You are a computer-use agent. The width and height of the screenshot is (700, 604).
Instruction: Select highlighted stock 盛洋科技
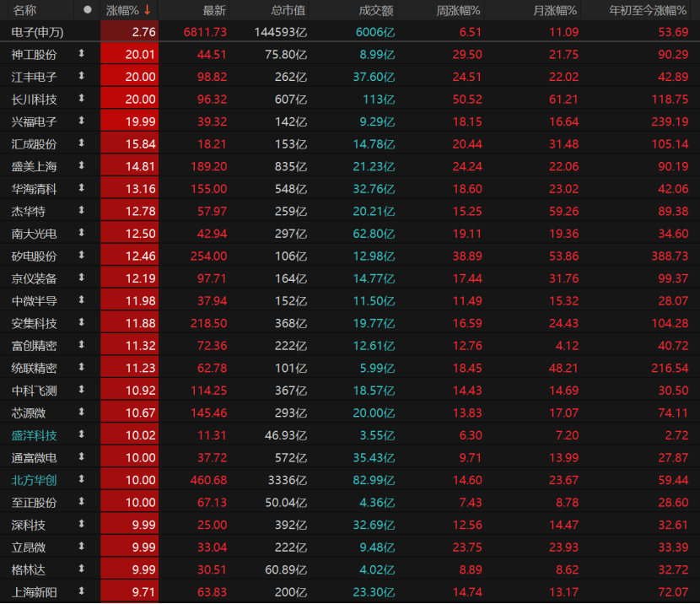(x=34, y=435)
